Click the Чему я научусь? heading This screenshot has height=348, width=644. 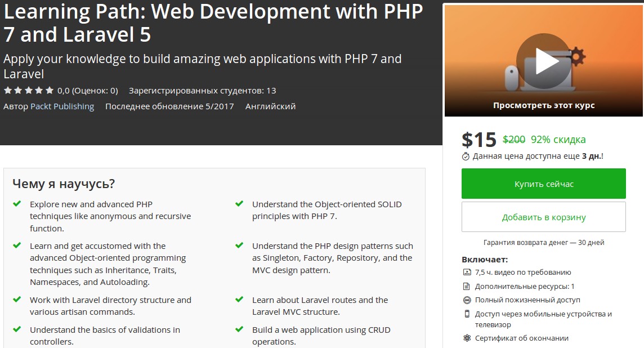click(64, 184)
